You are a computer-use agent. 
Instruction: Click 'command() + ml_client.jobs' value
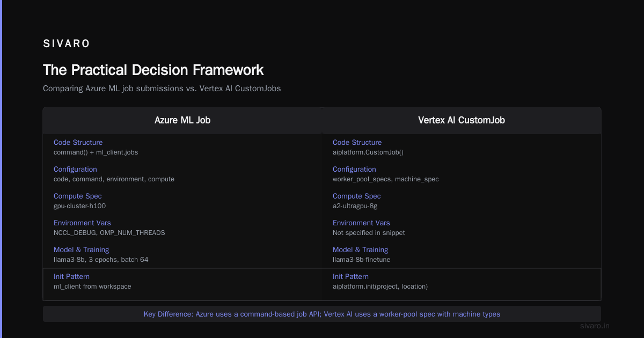pyautogui.click(x=96, y=152)
